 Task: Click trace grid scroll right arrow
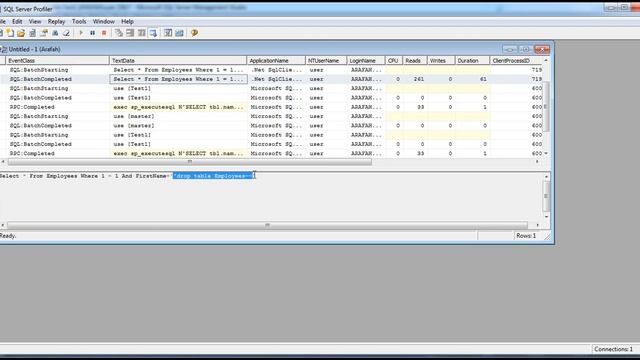click(x=537, y=162)
